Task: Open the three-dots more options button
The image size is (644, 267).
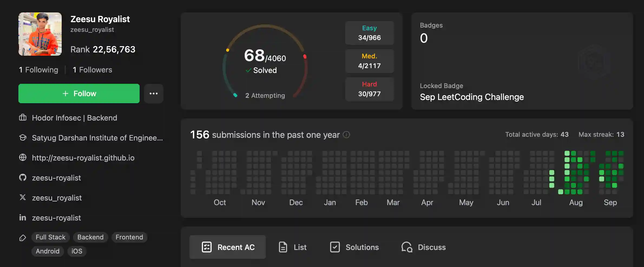Action: coord(153,94)
